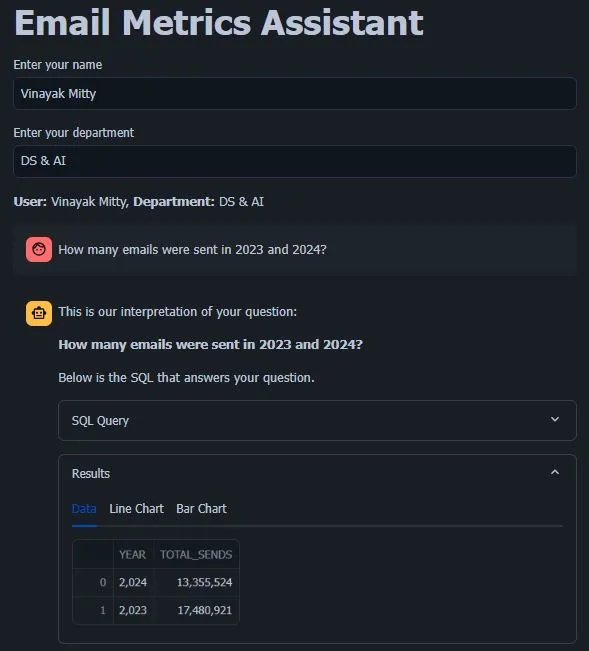This screenshot has height=651, width=589.
Task: Click the user question message text
Action: (x=192, y=250)
